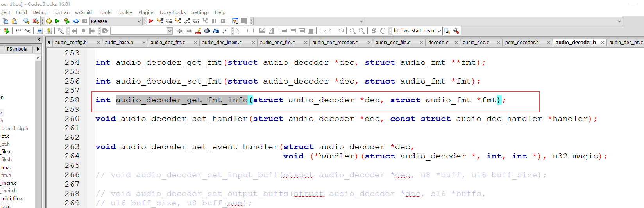Click the yellow help question mark icon

coord(49,31)
